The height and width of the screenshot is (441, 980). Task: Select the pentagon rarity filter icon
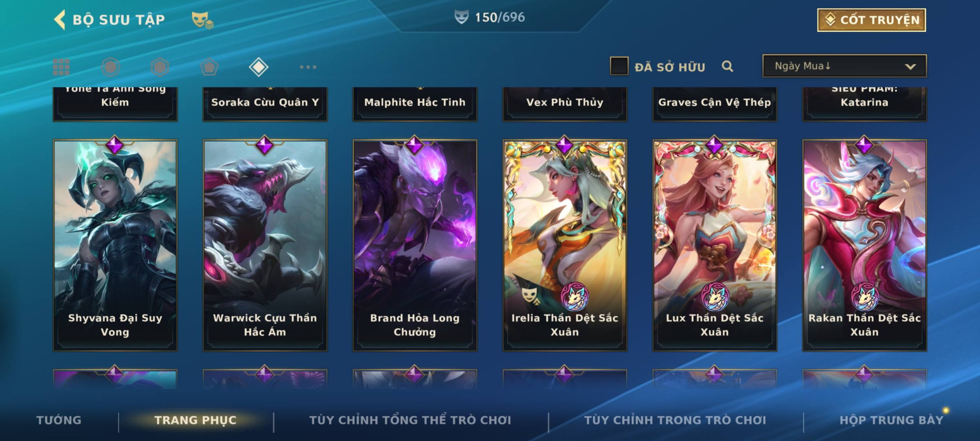209,67
